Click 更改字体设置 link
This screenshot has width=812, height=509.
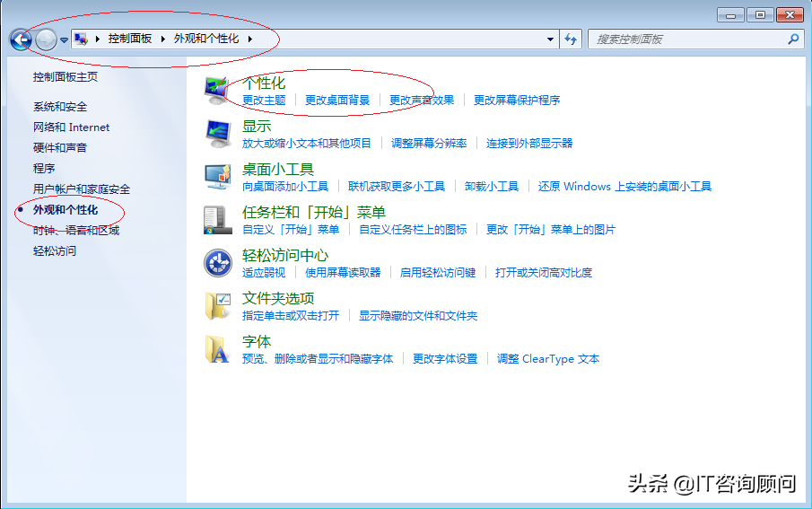point(445,359)
